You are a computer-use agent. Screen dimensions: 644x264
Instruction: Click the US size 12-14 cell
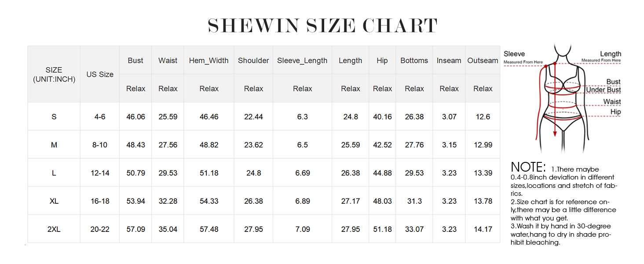[x=100, y=173]
